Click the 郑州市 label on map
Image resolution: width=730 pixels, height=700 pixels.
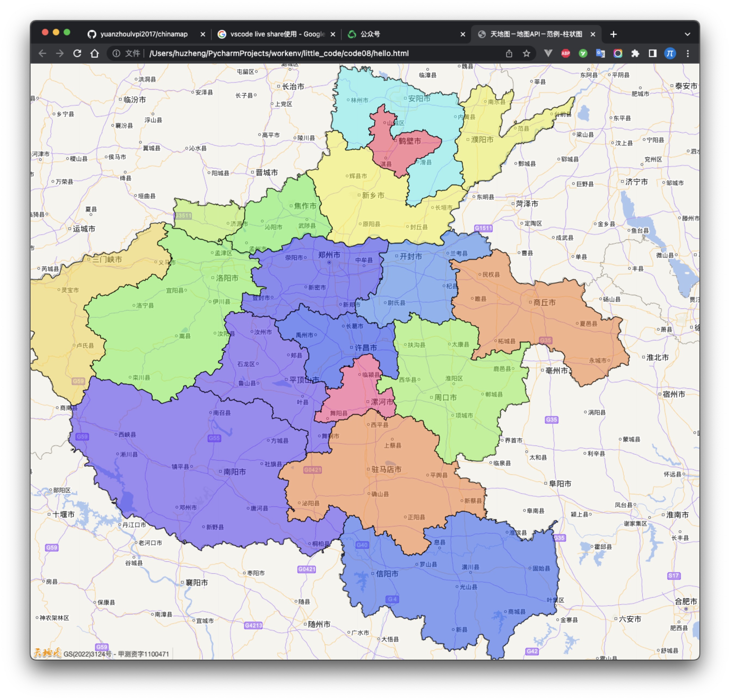pyautogui.click(x=329, y=255)
